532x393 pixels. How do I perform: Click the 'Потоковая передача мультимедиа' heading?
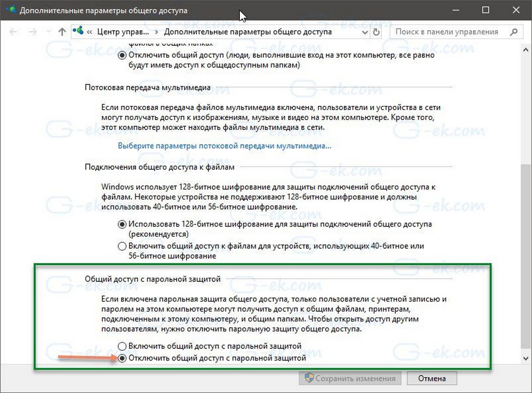pyautogui.click(x=148, y=88)
